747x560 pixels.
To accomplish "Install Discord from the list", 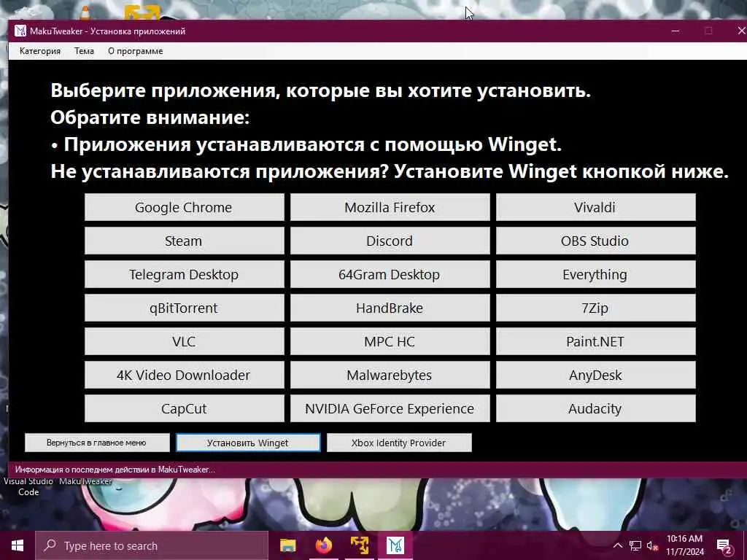I will 390,241.
